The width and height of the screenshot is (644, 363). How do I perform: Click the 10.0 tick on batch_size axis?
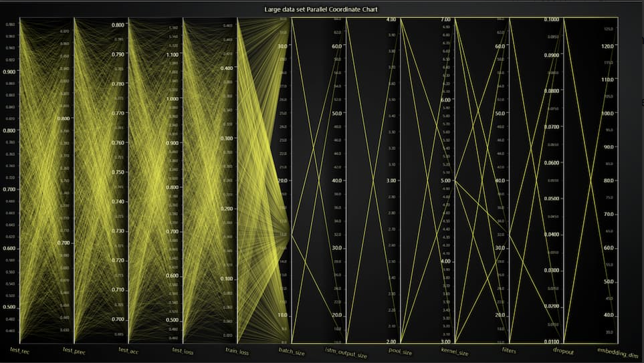[283, 316]
